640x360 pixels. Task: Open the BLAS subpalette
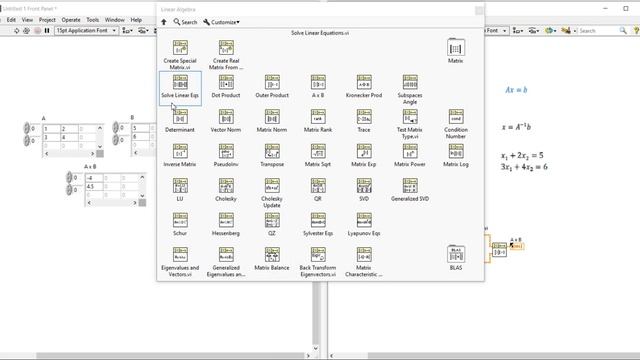tap(456, 254)
